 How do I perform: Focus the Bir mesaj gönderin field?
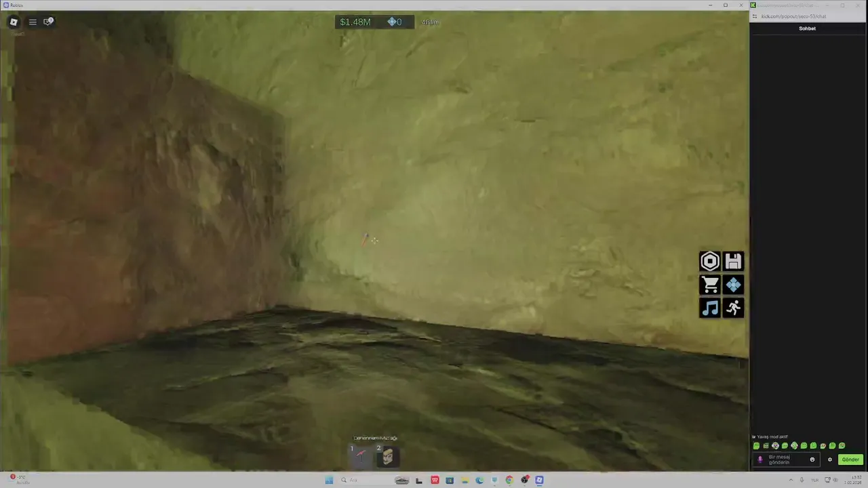coord(787,460)
